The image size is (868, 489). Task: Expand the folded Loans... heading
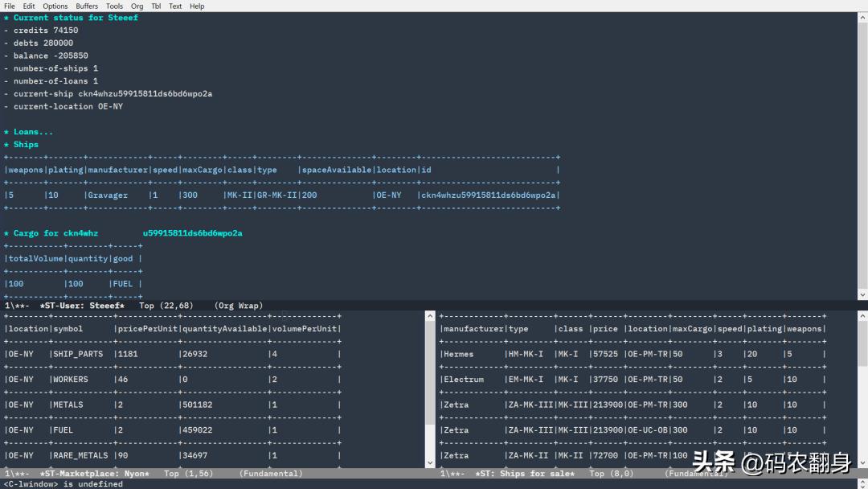(x=33, y=132)
